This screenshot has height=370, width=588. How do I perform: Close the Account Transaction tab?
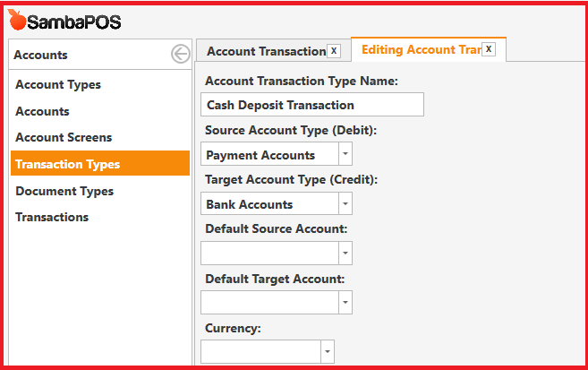(333, 51)
